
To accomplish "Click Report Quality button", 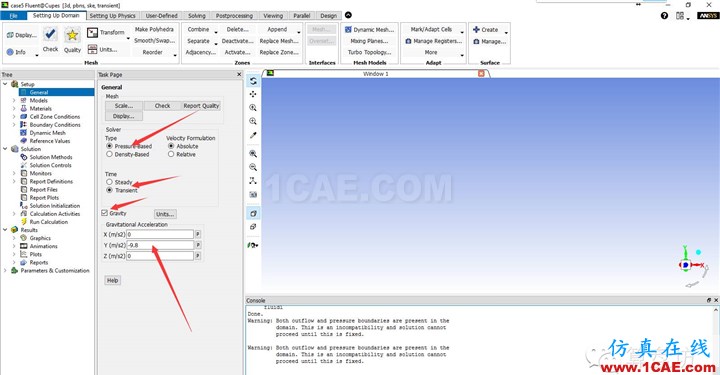I will [x=201, y=106].
